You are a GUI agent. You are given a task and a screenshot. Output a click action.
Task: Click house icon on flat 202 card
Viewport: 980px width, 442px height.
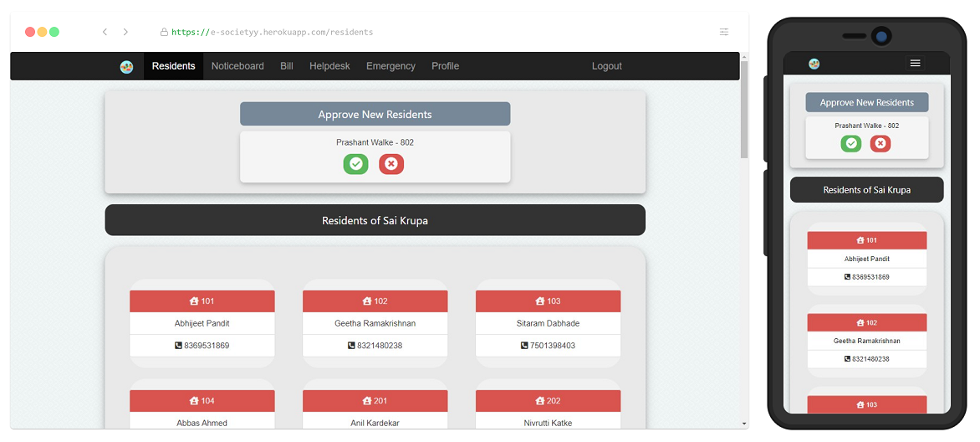click(540, 401)
